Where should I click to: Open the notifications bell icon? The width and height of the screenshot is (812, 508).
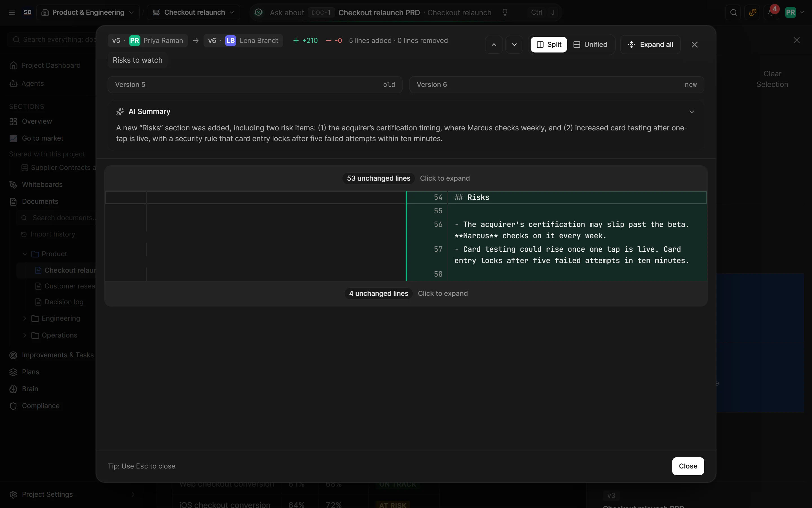coord(771,12)
